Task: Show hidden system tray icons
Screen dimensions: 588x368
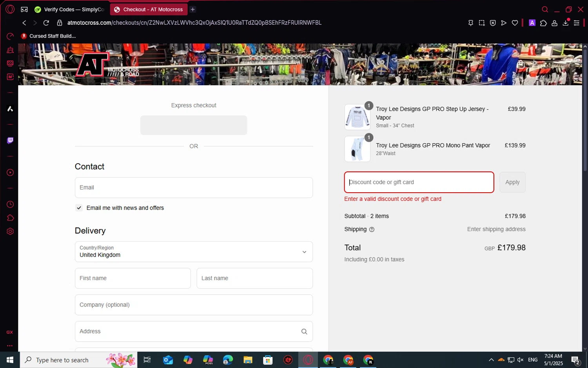Action: coord(491,360)
